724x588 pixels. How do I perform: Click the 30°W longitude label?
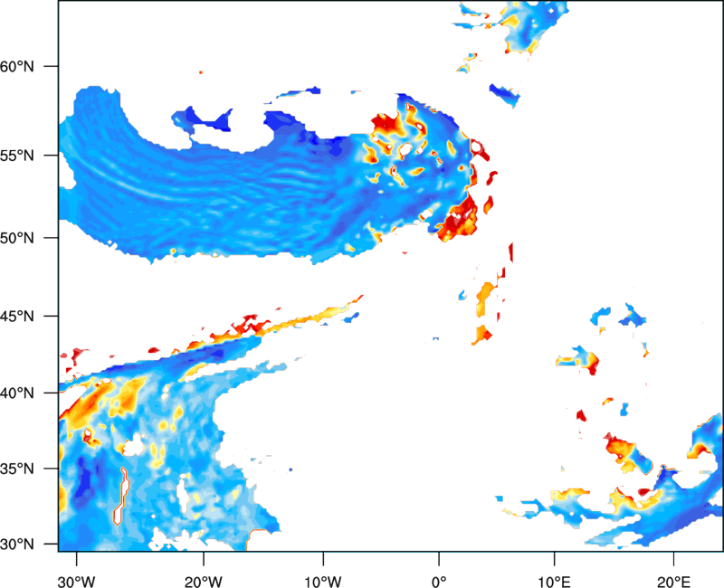tap(76, 582)
